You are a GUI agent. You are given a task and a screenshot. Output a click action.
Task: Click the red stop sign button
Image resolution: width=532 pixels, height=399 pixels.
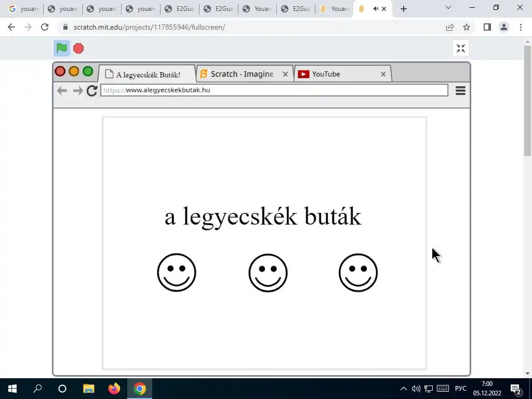pyautogui.click(x=78, y=48)
